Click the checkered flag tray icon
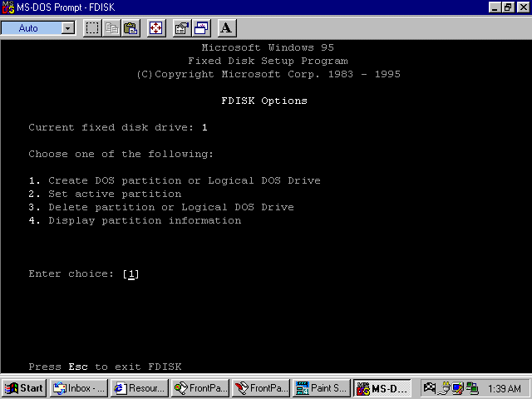This screenshot has height=399, width=532. click(430, 388)
